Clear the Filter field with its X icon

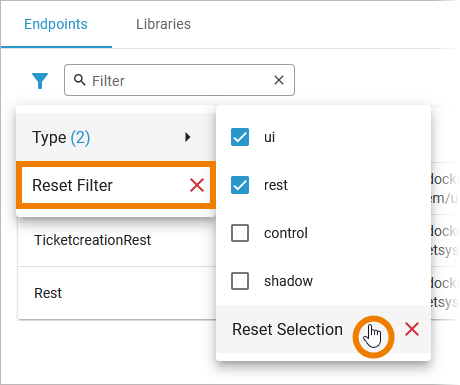tap(279, 80)
